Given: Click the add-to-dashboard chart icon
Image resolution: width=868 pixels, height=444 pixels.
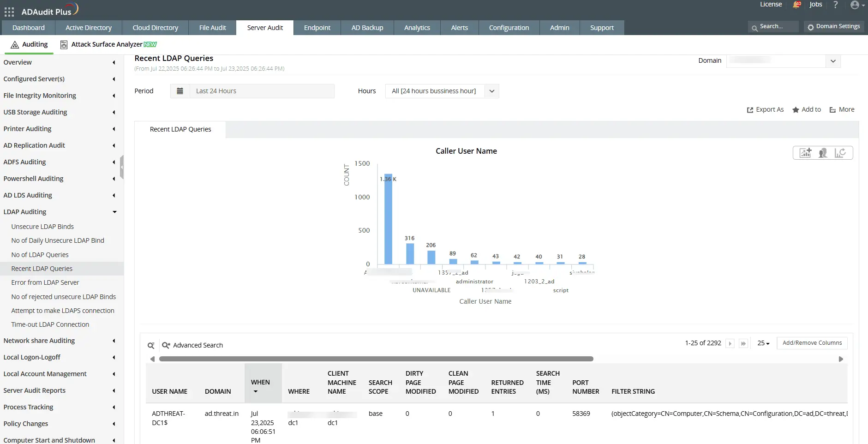Looking at the screenshot, I should [x=805, y=153].
